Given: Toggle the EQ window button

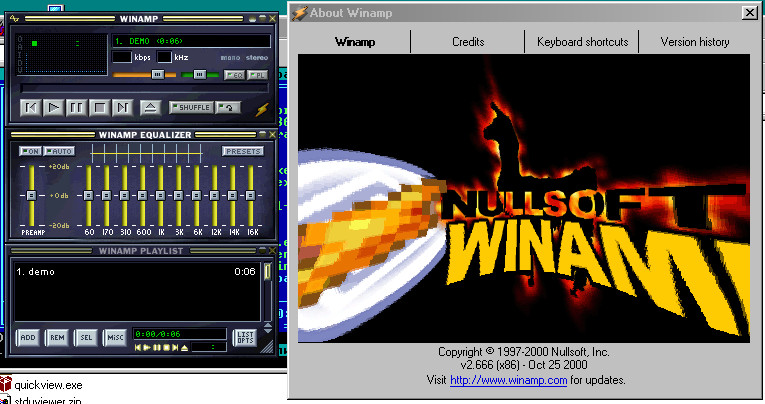Looking at the screenshot, I should [x=234, y=75].
